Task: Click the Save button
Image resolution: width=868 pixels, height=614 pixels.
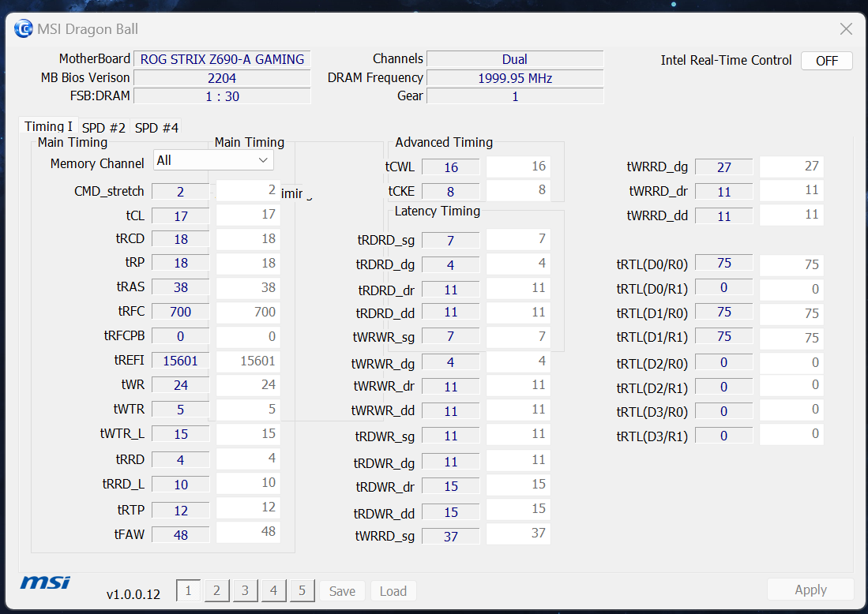Action: (342, 591)
